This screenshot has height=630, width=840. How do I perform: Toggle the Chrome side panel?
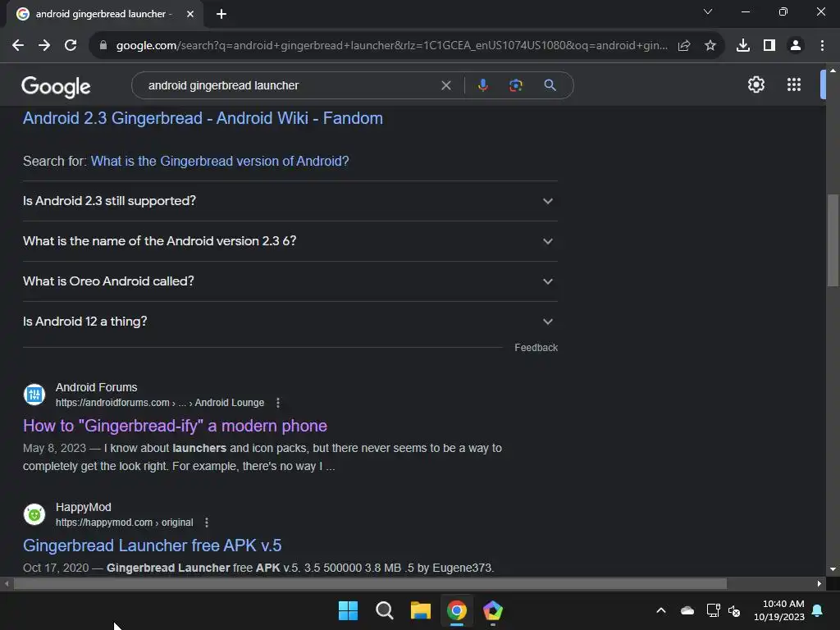point(769,46)
